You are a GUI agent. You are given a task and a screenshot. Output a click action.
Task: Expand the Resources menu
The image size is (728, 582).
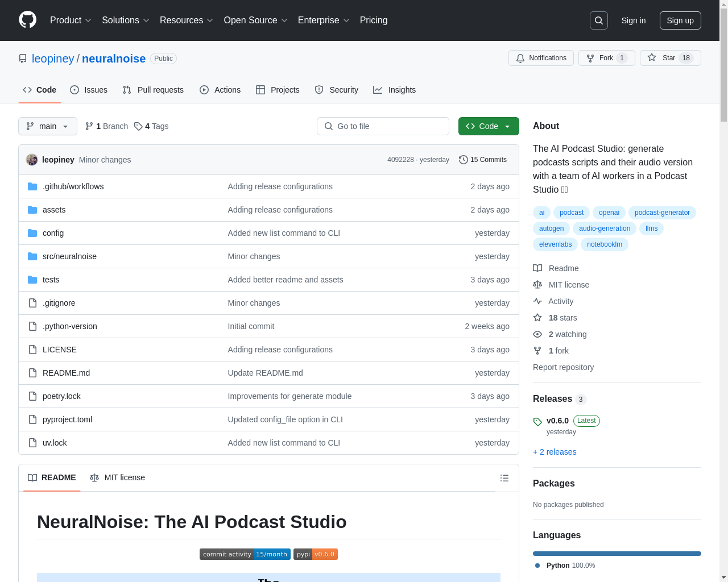187,20
